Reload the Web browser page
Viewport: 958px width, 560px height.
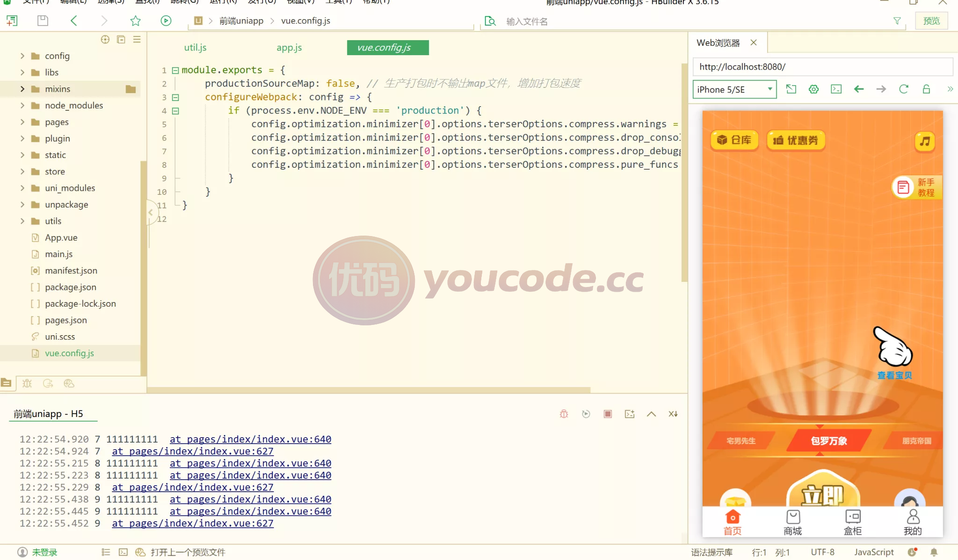[x=904, y=89]
